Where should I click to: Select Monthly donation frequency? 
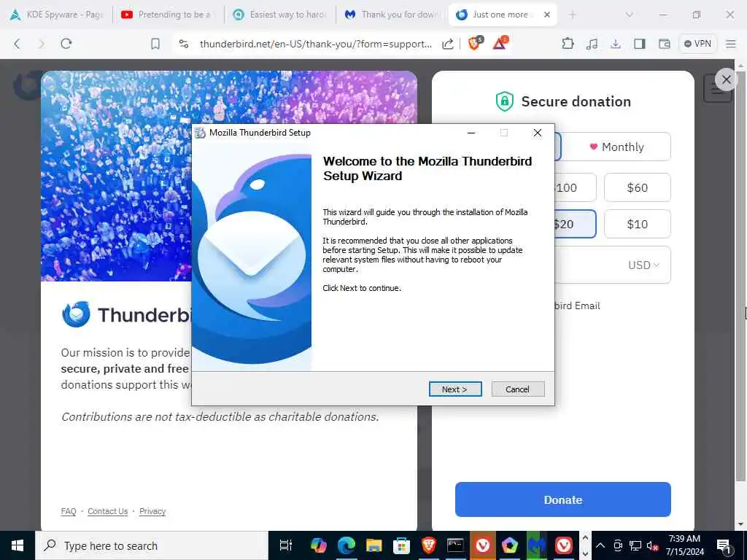(616, 147)
